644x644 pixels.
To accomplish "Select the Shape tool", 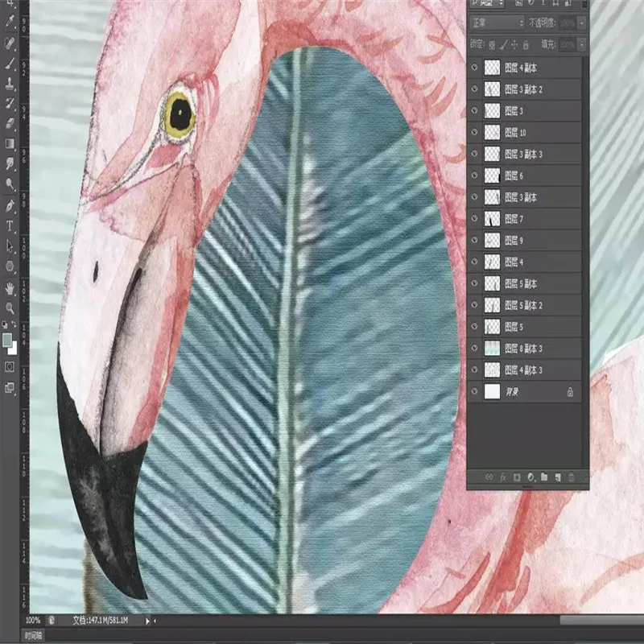I will [10, 266].
